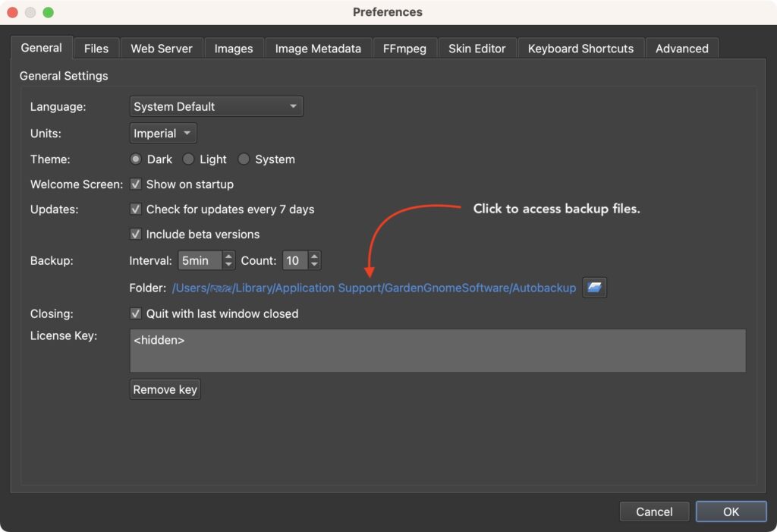Select the System theme radio button

244,159
